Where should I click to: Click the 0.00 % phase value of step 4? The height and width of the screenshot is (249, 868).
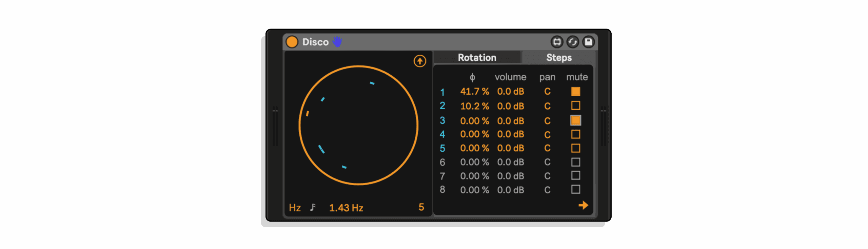(474, 134)
